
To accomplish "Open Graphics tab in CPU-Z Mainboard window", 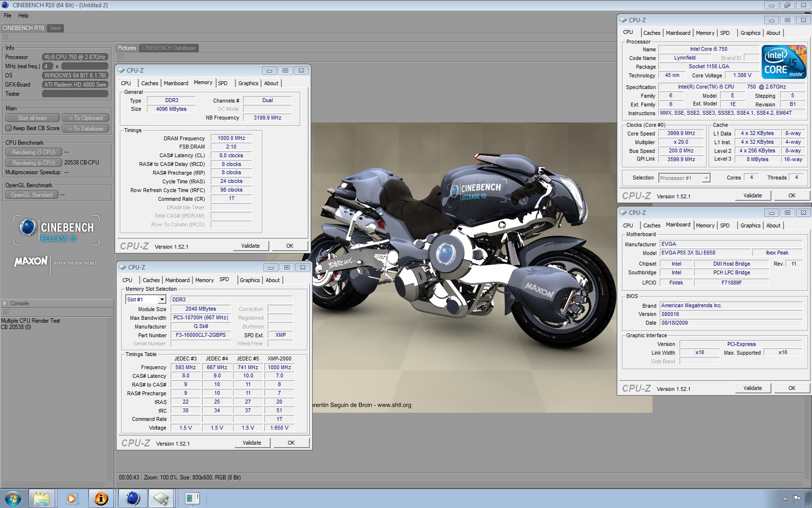I will coord(750,225).
